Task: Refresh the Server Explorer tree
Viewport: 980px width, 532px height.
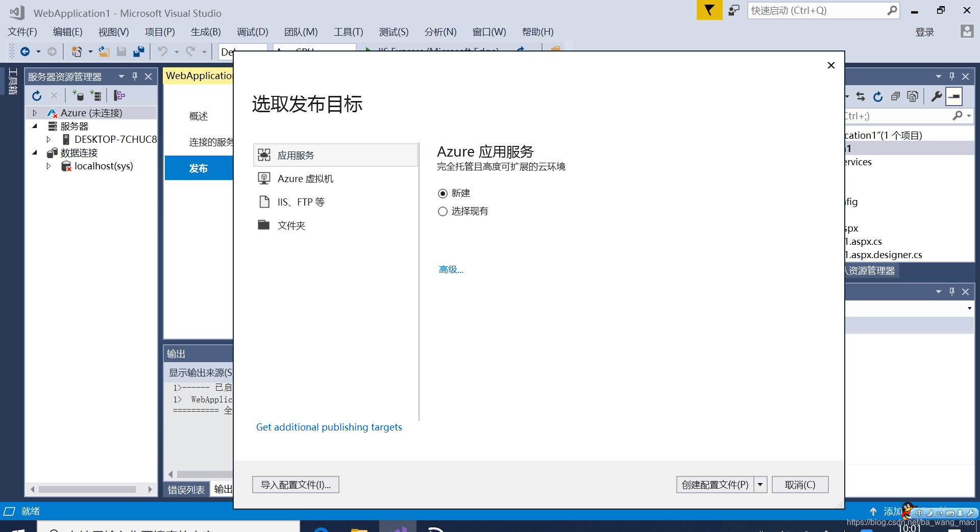Action: coord(37,95)
